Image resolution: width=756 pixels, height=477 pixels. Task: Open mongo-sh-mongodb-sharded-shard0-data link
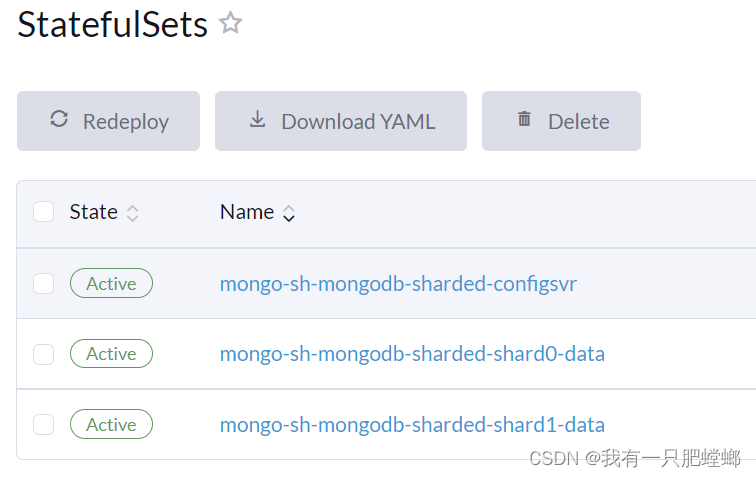(412, 354)
